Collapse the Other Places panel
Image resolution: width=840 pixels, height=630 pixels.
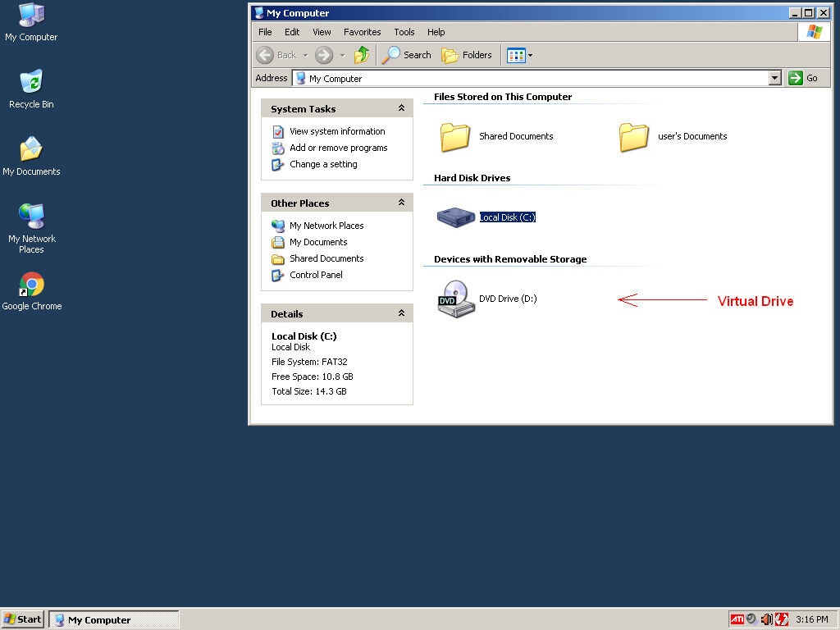point(401,203)
